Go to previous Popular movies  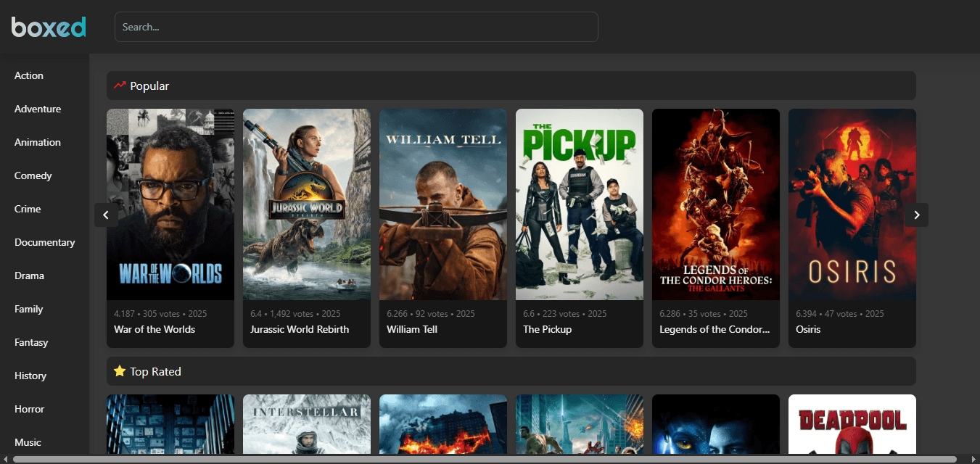[106, 215]
